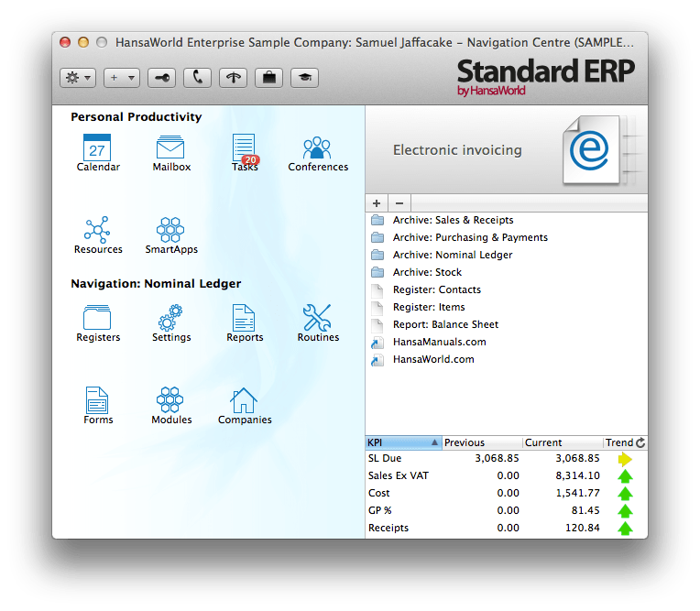Sort by the KPI column header
Viewport: 700px width, 611px height.
click(403, 442)
